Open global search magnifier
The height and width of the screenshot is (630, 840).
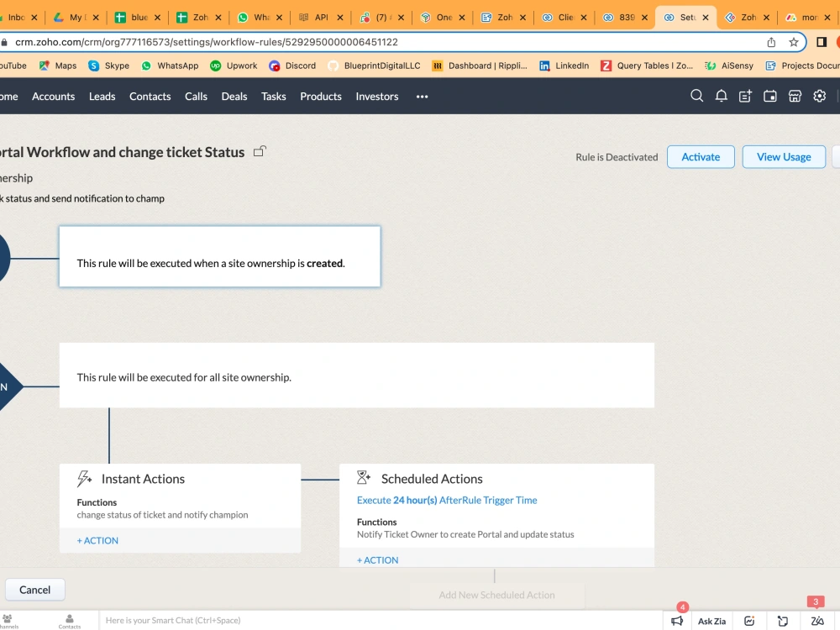coord(696,96)
